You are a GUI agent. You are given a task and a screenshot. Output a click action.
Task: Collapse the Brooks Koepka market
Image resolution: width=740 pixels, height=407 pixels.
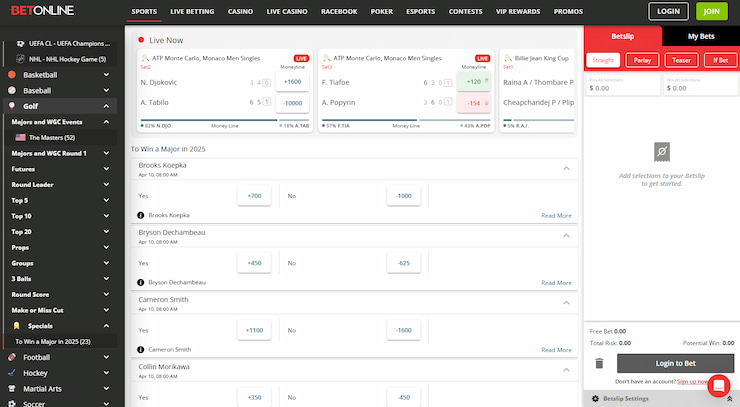coord(567,168)
